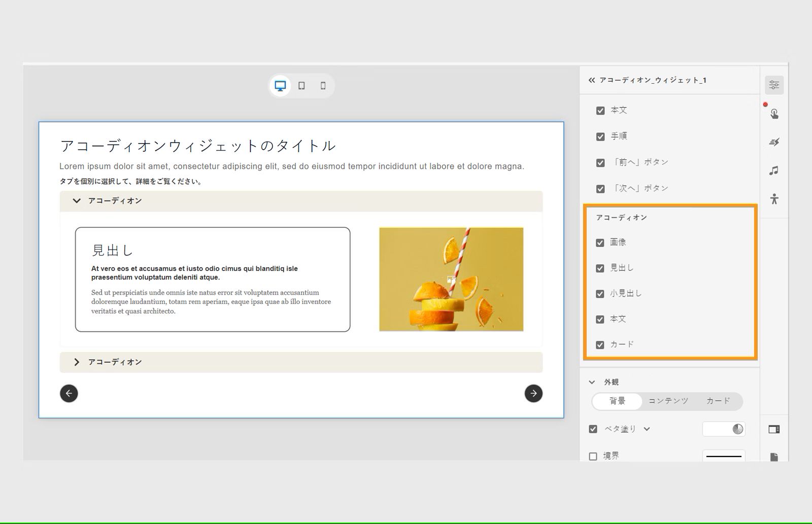Open the interactions touch-pointer panel icon
The image size is (812, 524).
tap(774, 114)
